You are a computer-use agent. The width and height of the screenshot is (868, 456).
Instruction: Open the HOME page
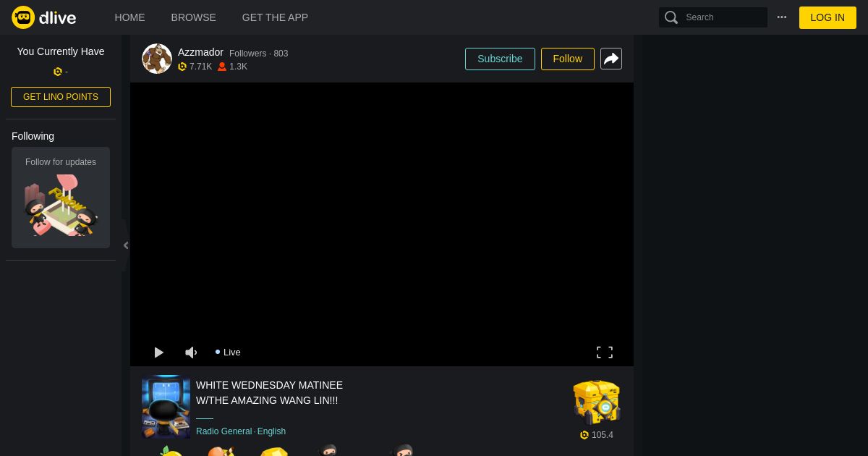[129, 17]
